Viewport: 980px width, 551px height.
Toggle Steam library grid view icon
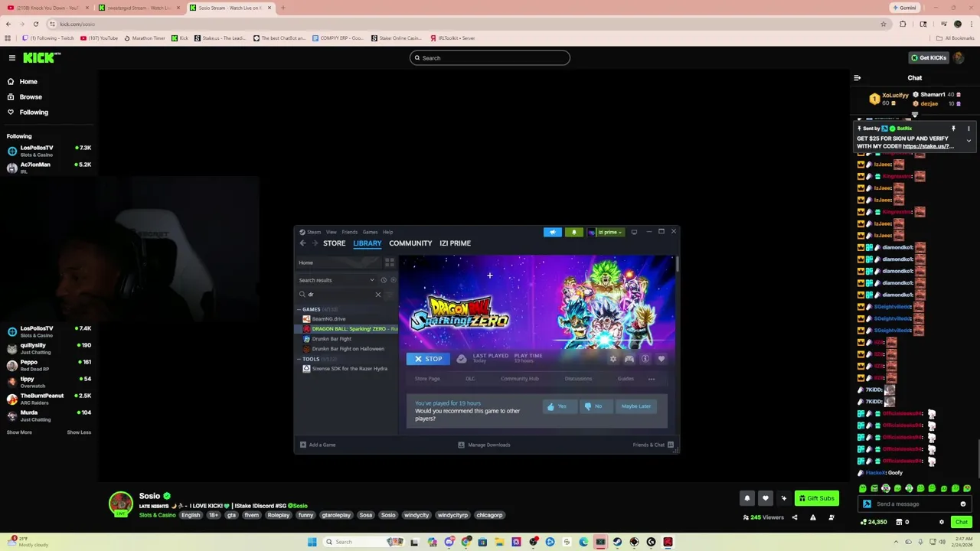pos(390,262)
